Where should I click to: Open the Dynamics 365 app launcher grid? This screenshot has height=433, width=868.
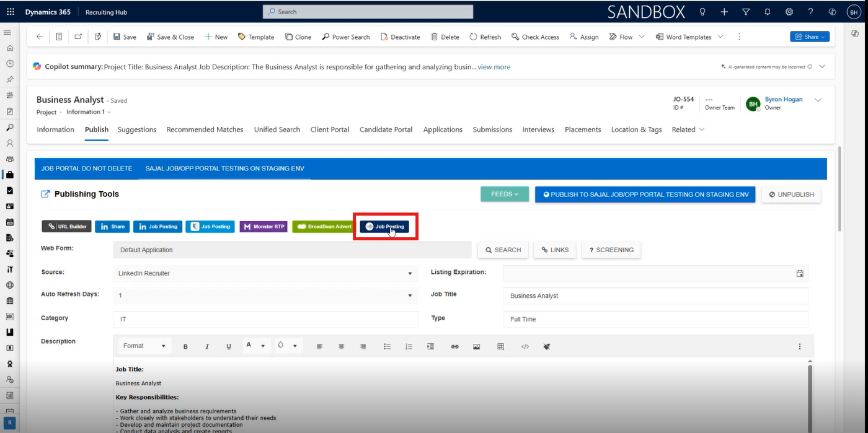[11, 12]
